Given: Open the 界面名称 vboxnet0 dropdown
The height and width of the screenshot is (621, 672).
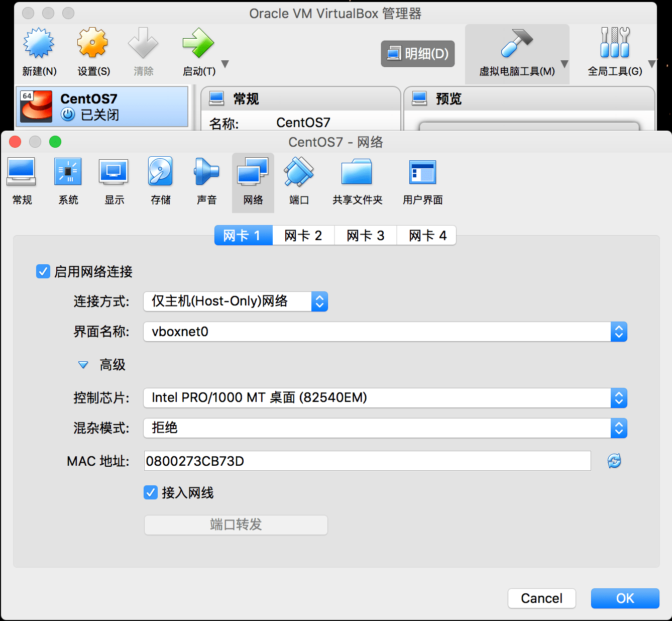Looking at the screenshot, I should [x=385, y=332].
